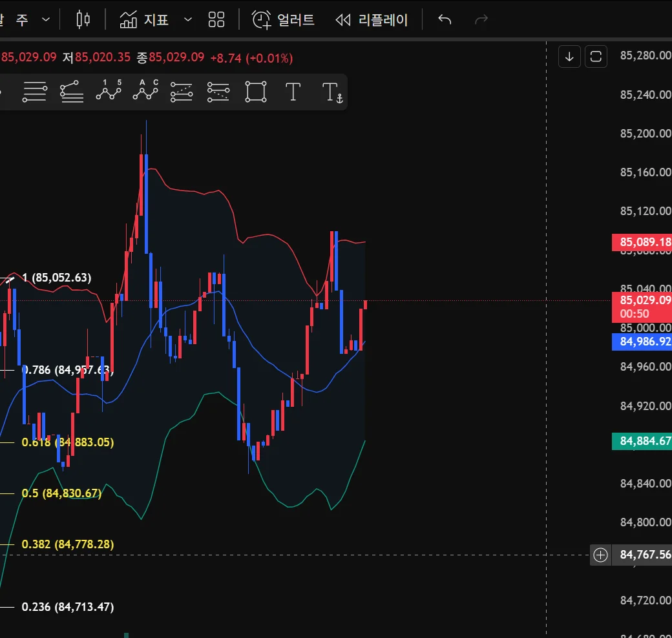Click the countdown timer 00:50
Viewport: 672px width, 638px height.
pos(635,314)
